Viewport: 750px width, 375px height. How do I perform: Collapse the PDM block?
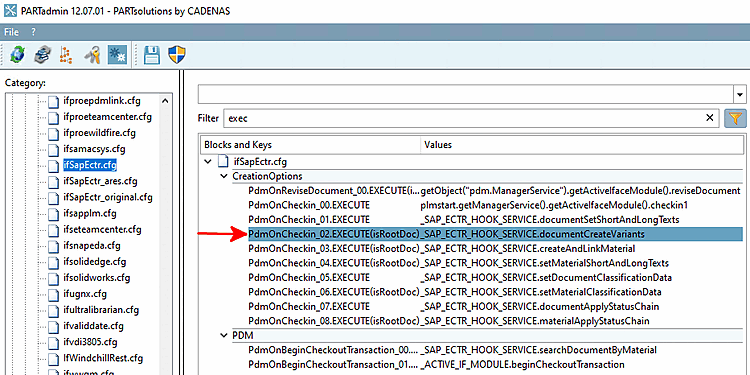tap(224, 335)
